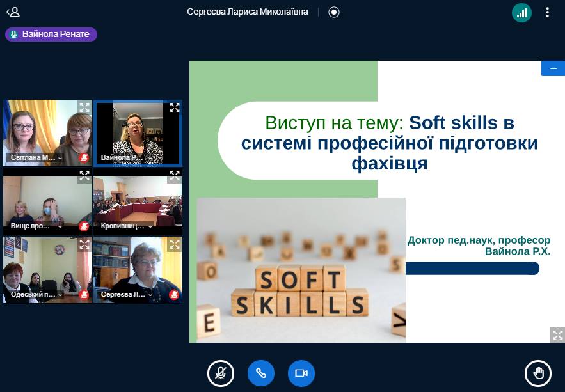
Task: Fullscreen the Кропивниц webcam tile
Action: [x=174, y=176]
